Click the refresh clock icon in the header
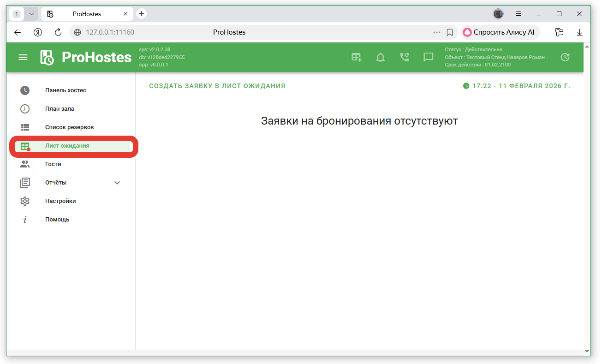The height and width of the screenshot is (364, 602). pyautogui.click(x=565, y=57)
